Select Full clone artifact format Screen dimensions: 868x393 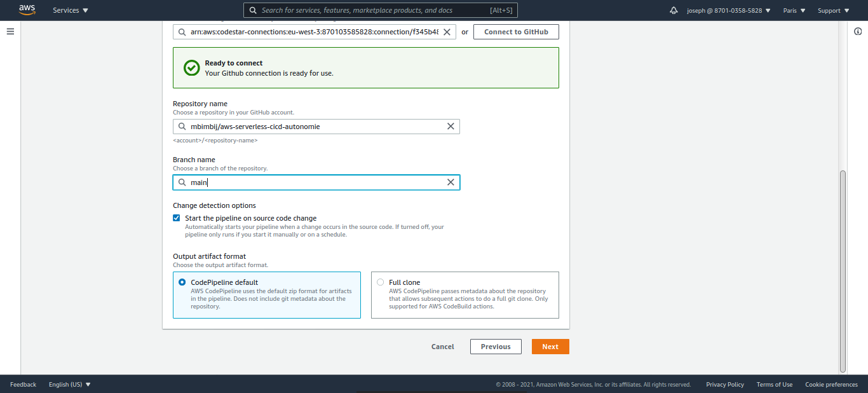point(381,282)
